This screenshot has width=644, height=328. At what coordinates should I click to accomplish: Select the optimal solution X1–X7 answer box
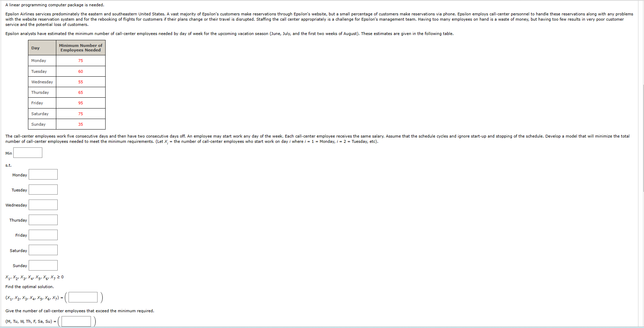tap(83, 297)
